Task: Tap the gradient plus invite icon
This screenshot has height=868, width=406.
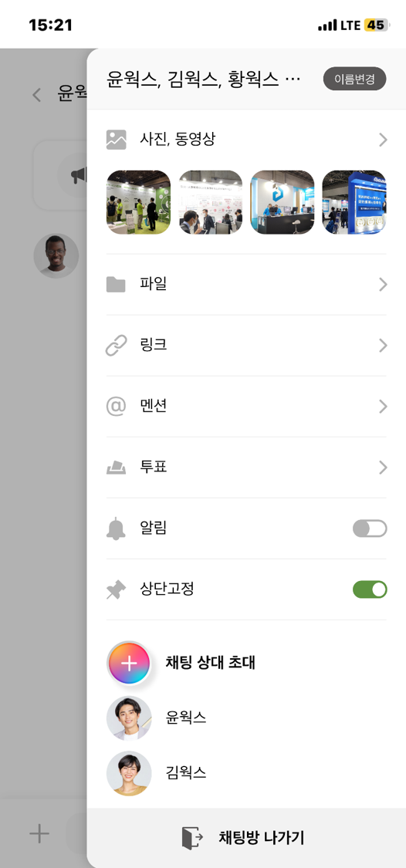Action: [128, 663]
